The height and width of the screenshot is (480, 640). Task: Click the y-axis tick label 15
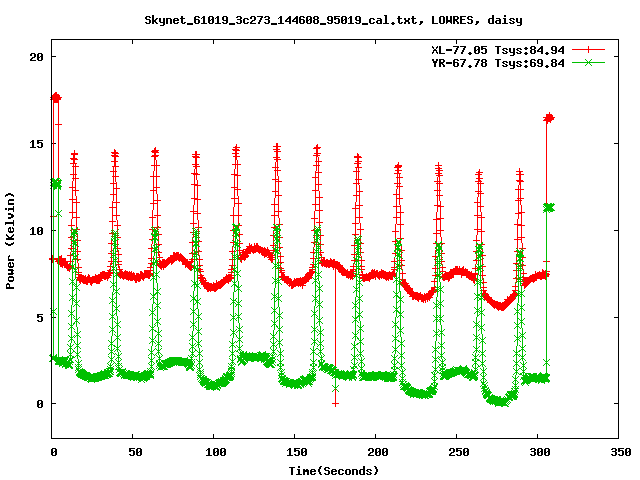(x=35, y=144)
